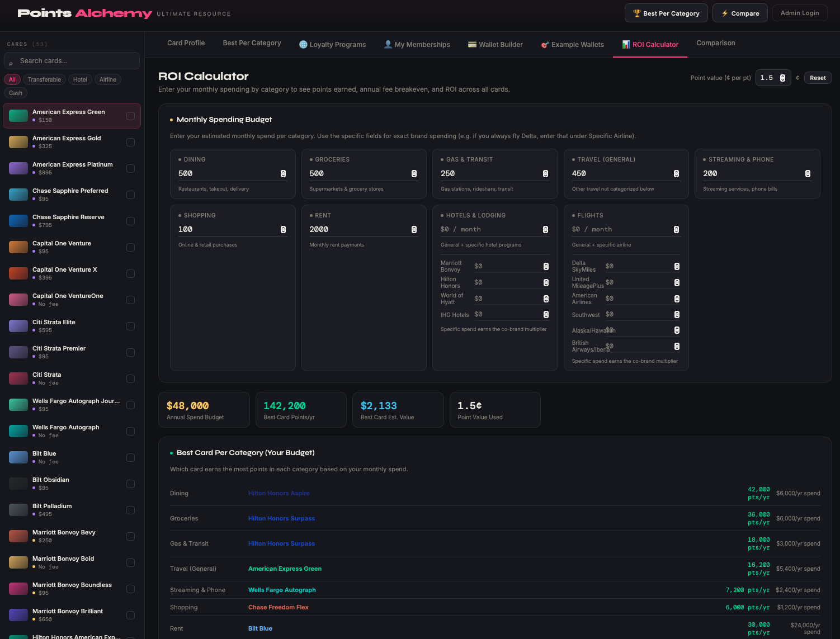Click the Capital One Venture X card icon

click(x=18, y=273)
